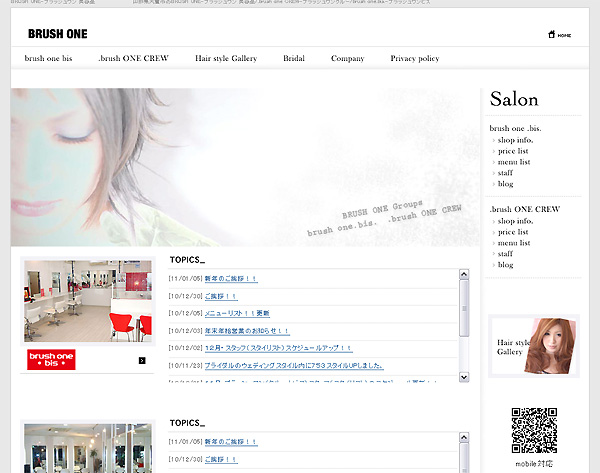Open staff under .brush ONE CREW
The height and width of the screenshot is (473, 600).
click(x=505, y=254)
